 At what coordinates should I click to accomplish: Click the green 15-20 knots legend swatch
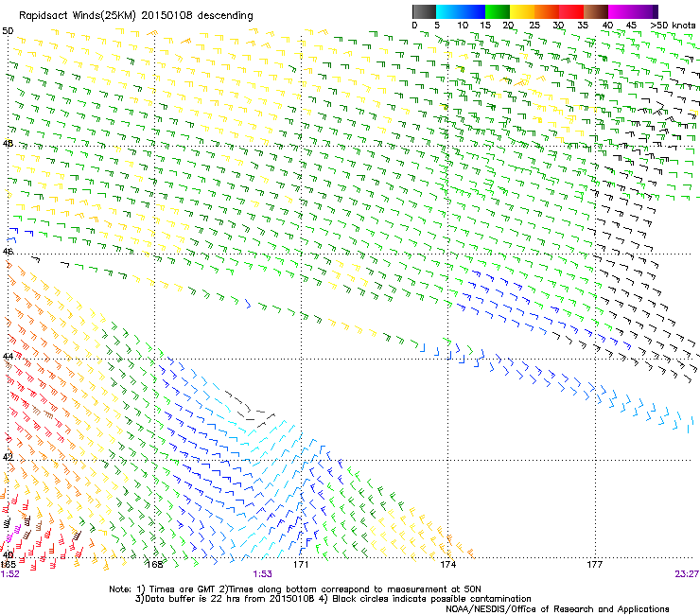coord(498,11)
